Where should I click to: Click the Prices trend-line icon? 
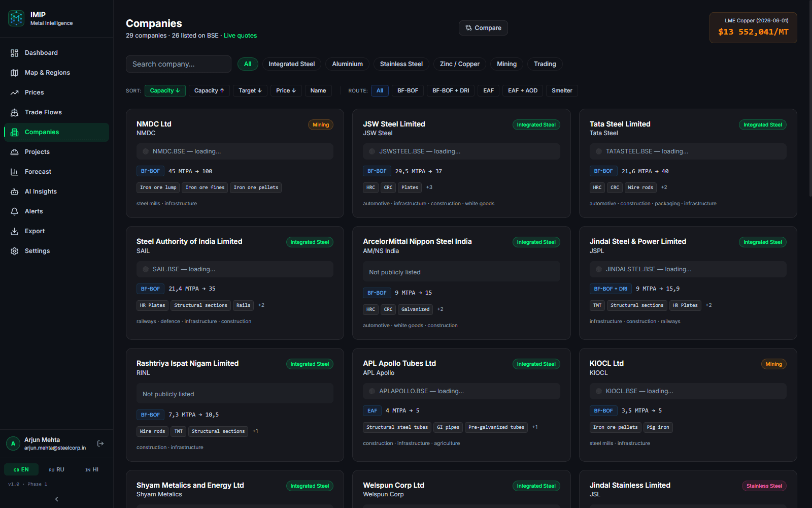coord(14,92)
